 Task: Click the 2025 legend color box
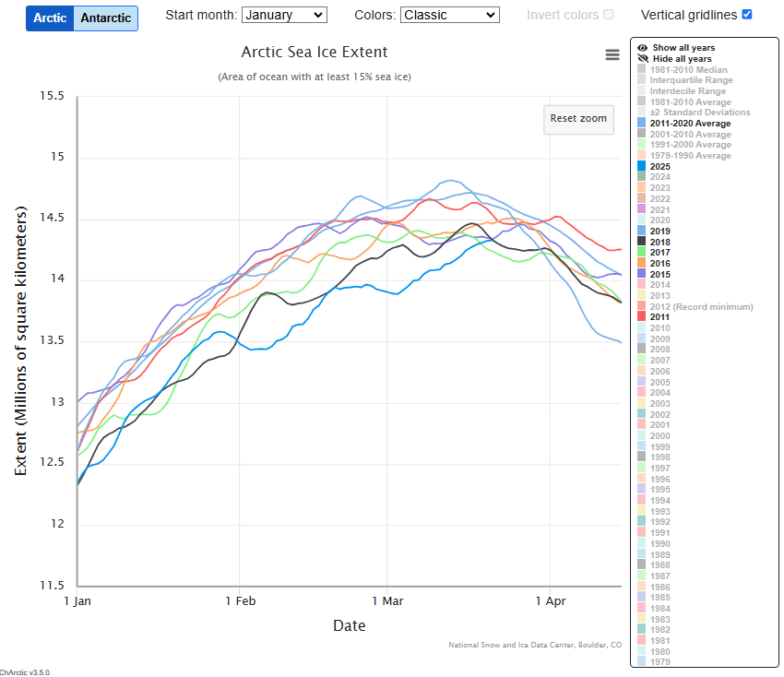point(641,166)
